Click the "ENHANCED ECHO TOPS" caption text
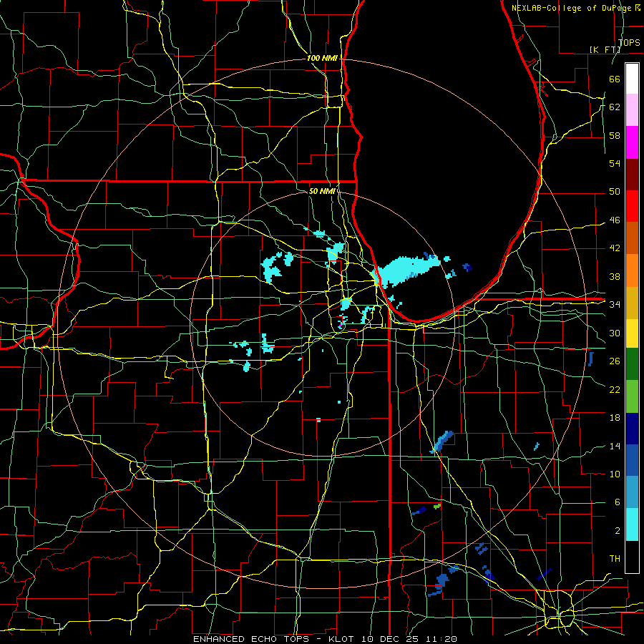The width and height of the screenshot is (644, 644). point(251,639)
